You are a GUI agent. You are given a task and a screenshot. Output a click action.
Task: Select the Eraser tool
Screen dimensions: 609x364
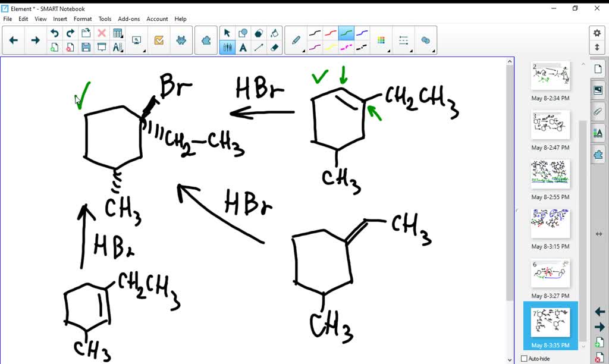[274, 48]
